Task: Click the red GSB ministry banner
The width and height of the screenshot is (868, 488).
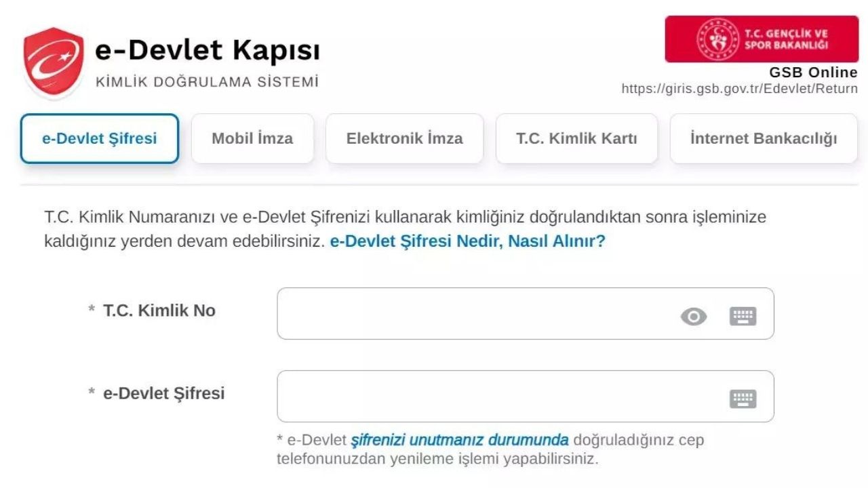Action: coord(762,39)
